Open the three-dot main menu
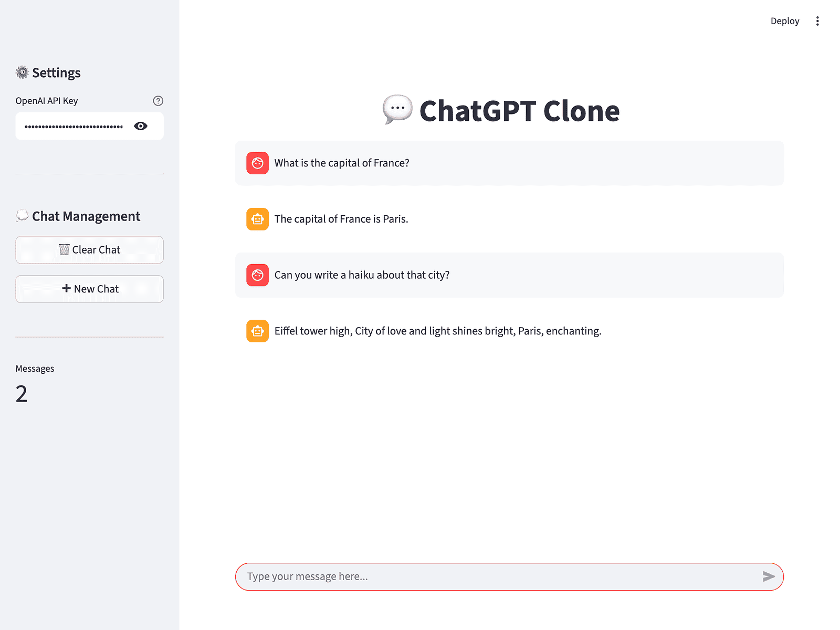Viewport: 840px width, 630px height. [817, 21]
